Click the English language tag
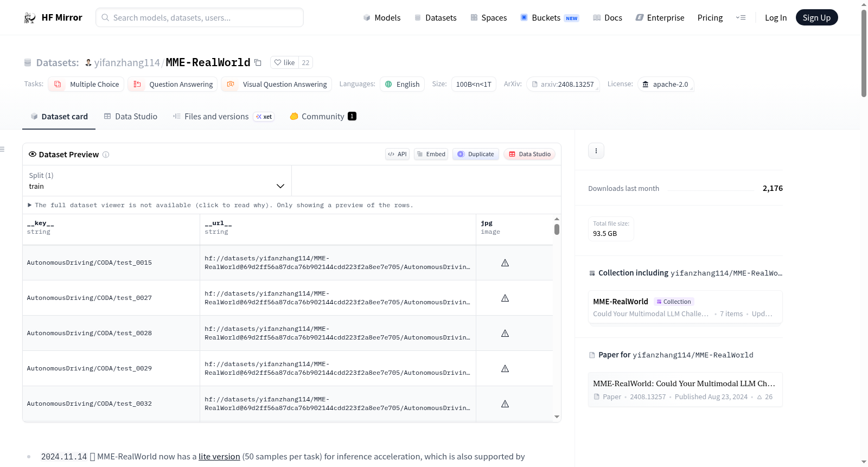This screenshot has width=868, height=467. point(402,84)
